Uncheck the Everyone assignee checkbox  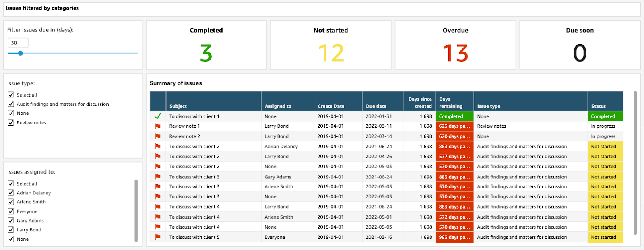11,211
